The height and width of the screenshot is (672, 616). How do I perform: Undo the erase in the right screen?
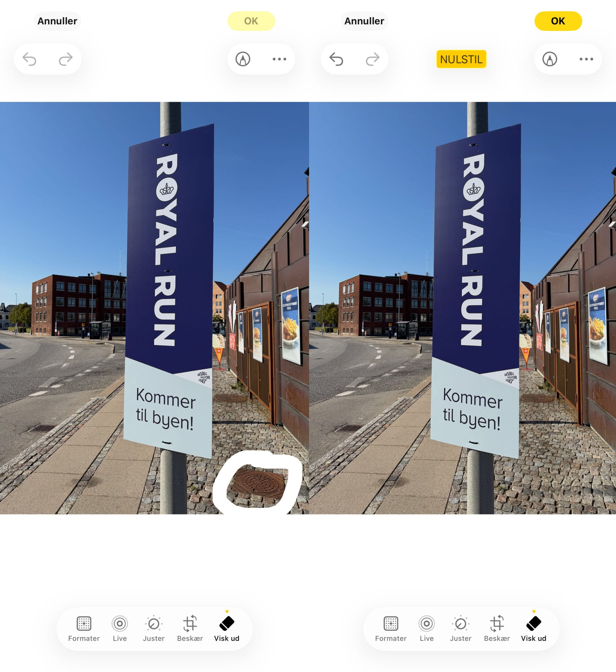[336, 59]
